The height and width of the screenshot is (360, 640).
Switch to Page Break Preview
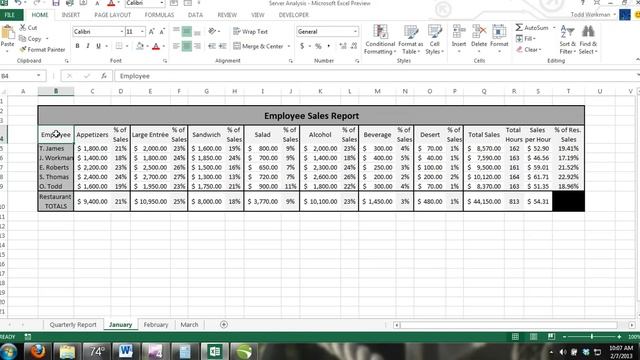tap(551, 337)
